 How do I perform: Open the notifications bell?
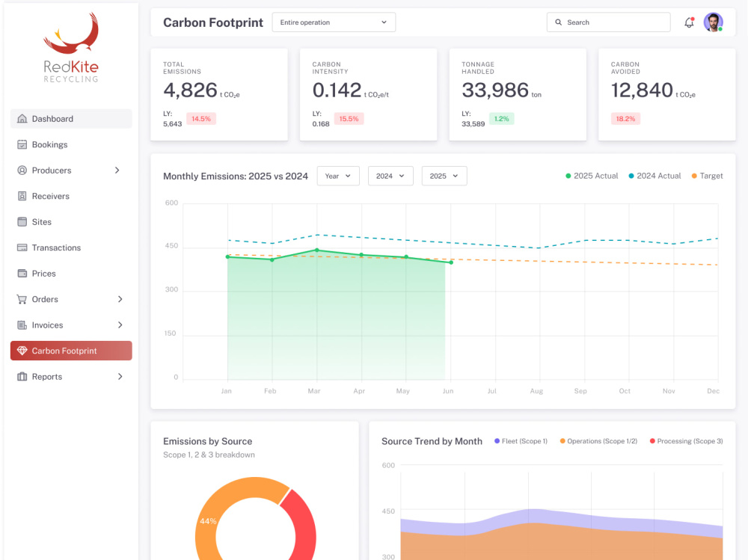point(689,22)
